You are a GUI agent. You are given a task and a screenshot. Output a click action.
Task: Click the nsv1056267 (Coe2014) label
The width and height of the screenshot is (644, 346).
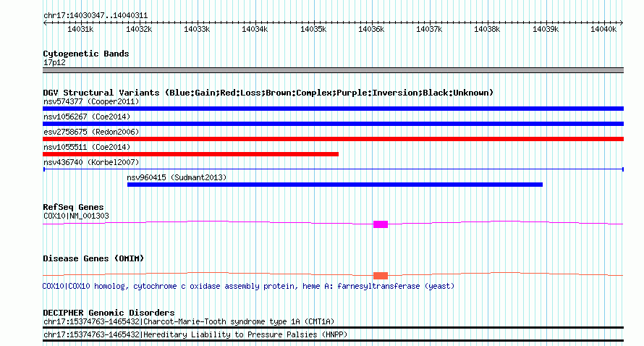click(x=87, y=117)
